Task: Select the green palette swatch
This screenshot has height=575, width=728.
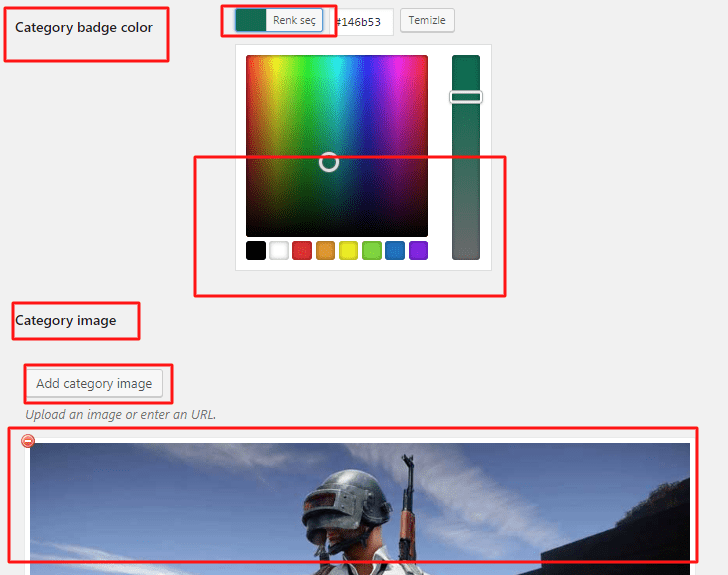Action: 372,250
